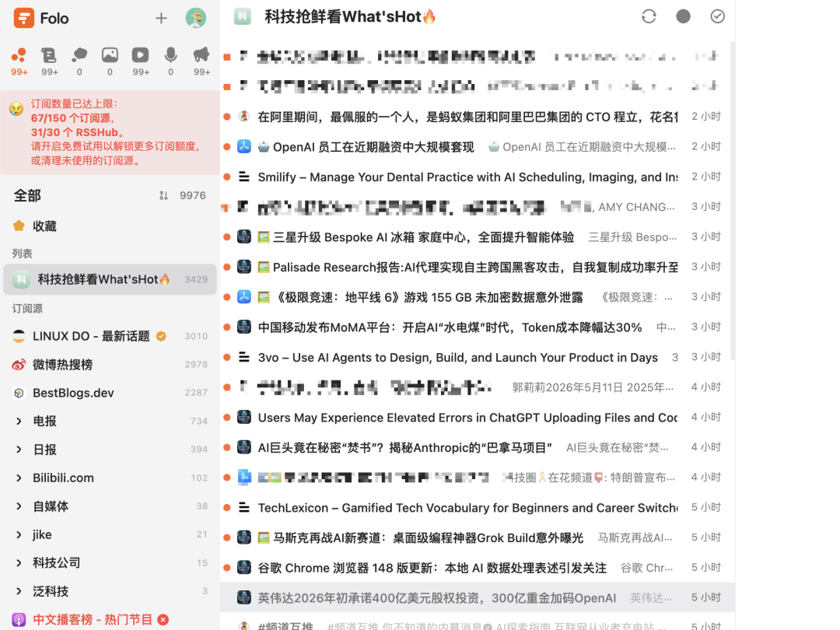Image resolution: width=840 pixels, height=630 pixels.
Task: Open the 收藏 starred collection
Action: pyautogui.click(x=110, y=226)
